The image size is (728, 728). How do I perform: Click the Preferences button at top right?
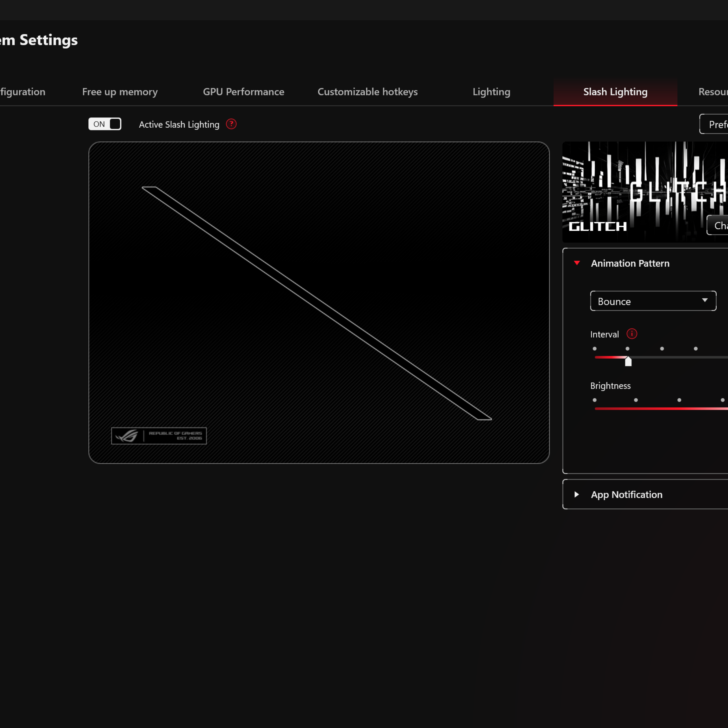click(716, 124)
